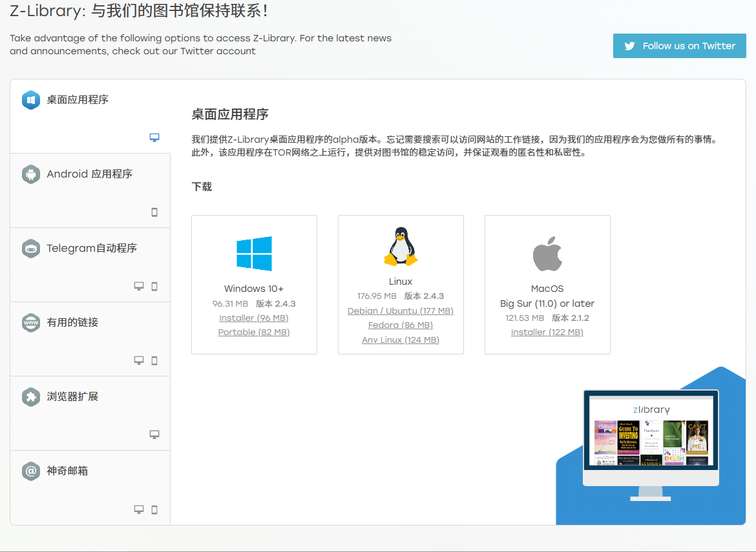Download Debian / Ubuntu (177 MB) package
The height and width of the screenshot is (552, 756).
(401, 311)
